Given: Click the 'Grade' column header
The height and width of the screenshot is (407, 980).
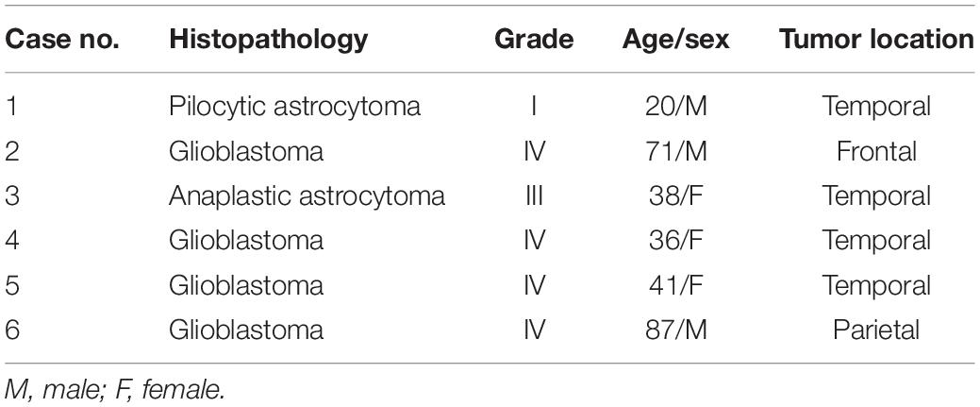Looking at the screenshot, I should (534, 40).
